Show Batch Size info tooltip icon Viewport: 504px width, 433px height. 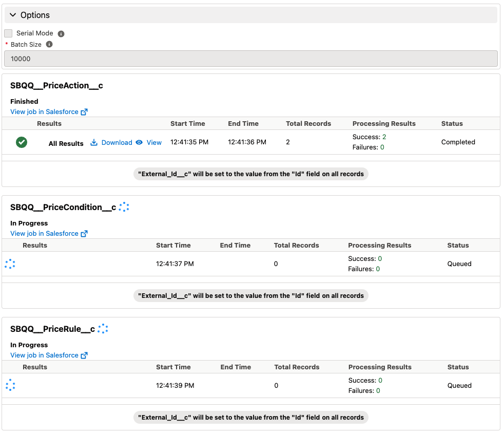49,44
